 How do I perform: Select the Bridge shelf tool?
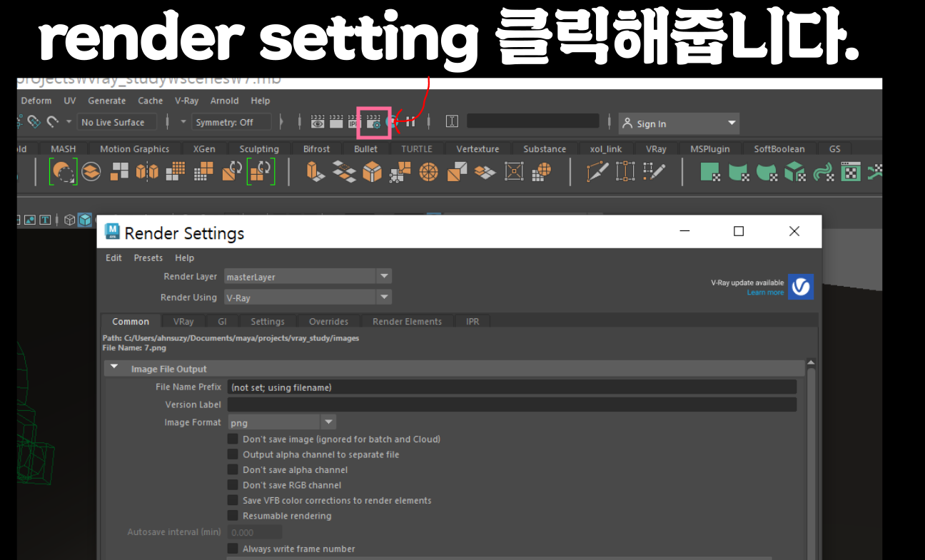point(344,171)
